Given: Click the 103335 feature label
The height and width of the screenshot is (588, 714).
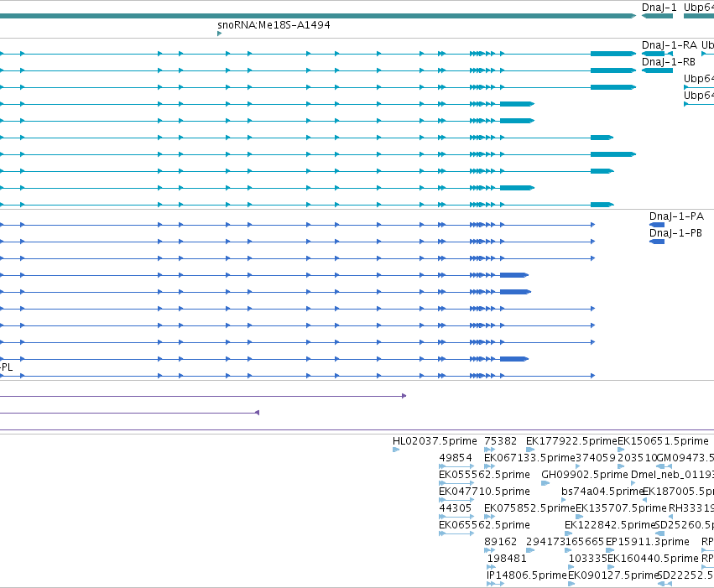Looking at the screenshot, I should (x=588, y=559).
